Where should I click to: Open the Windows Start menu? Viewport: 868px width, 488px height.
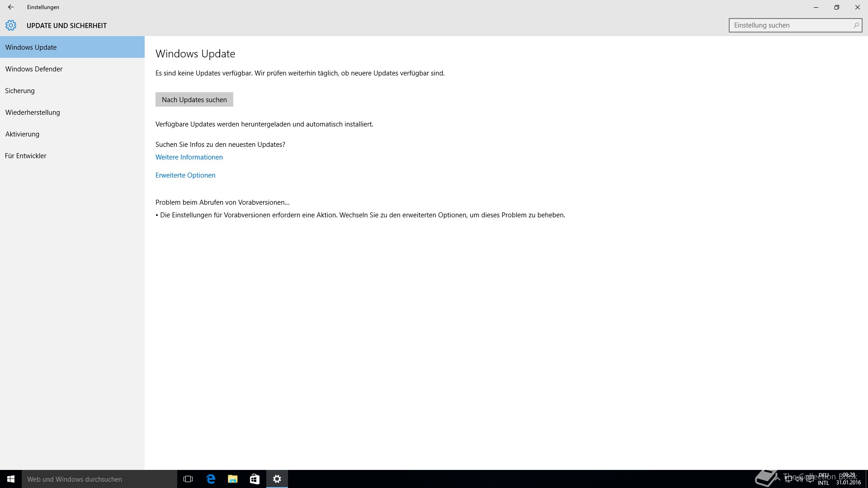pyautogui.click(x=11, y=479)
